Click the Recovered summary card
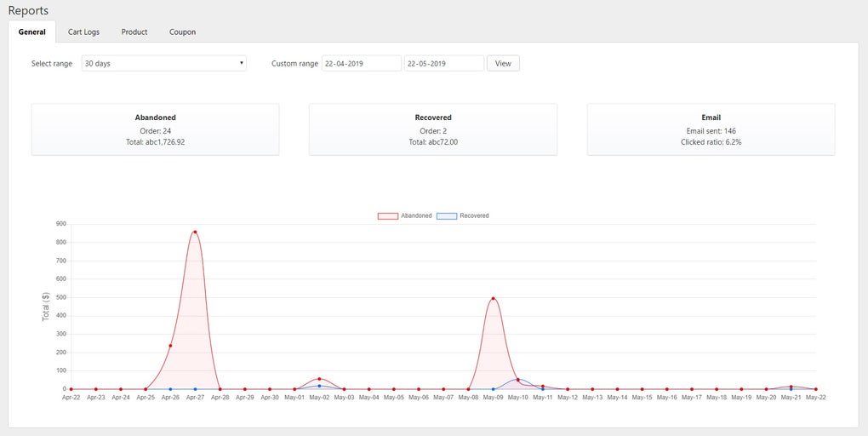The image size is (868, 436). click(x=433, y=129)
